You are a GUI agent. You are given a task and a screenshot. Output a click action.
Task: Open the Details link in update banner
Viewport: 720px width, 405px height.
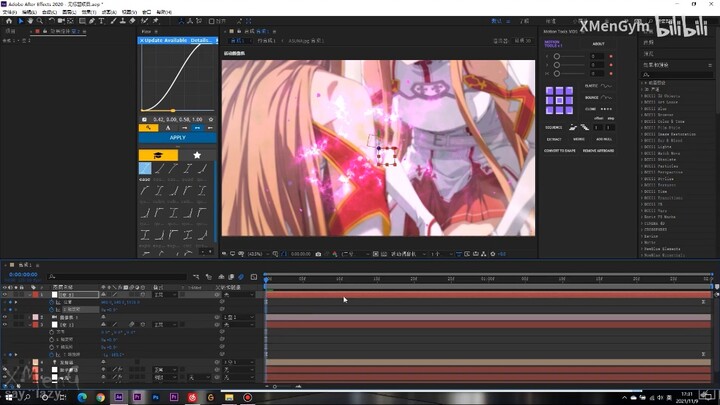200,40
